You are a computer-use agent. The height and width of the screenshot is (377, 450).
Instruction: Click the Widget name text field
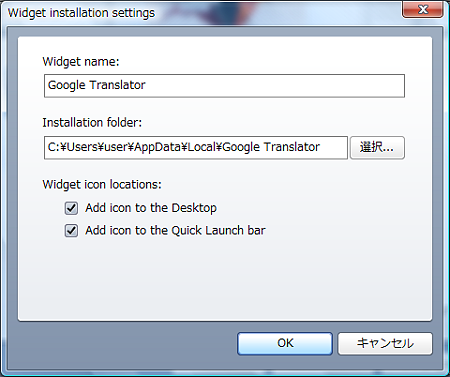tap(224, 86)
